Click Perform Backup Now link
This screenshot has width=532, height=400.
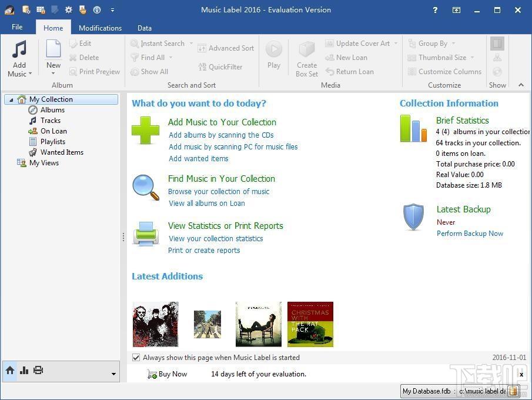pos(470,234)
